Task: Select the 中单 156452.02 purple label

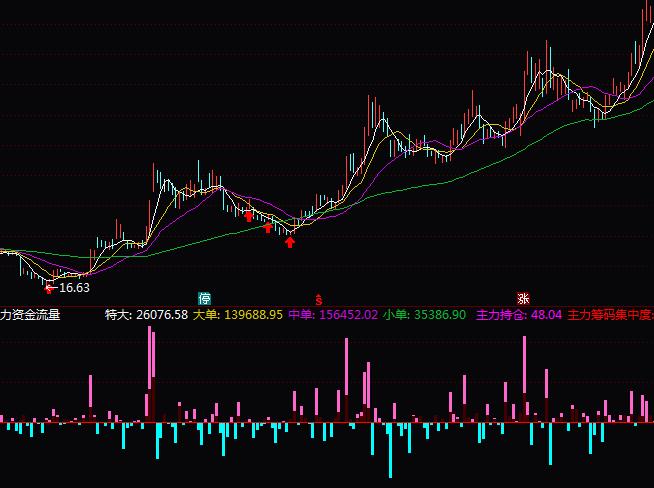Action: (x=332, y=315)
